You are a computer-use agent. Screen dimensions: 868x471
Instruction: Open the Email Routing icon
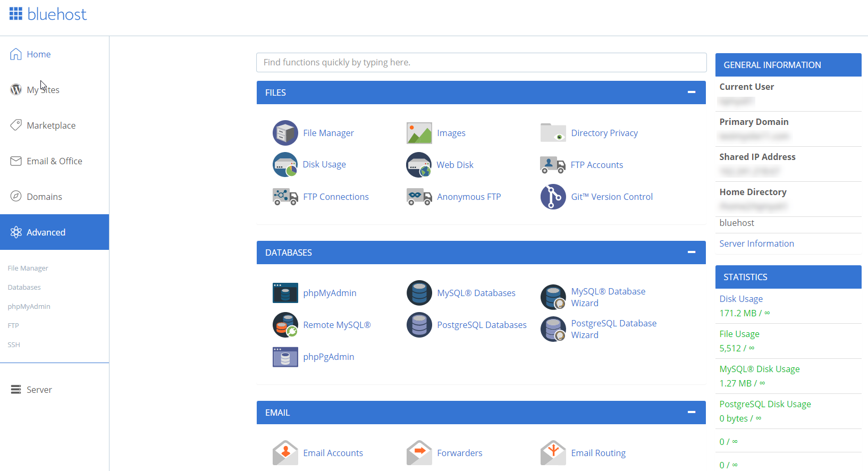553,453
